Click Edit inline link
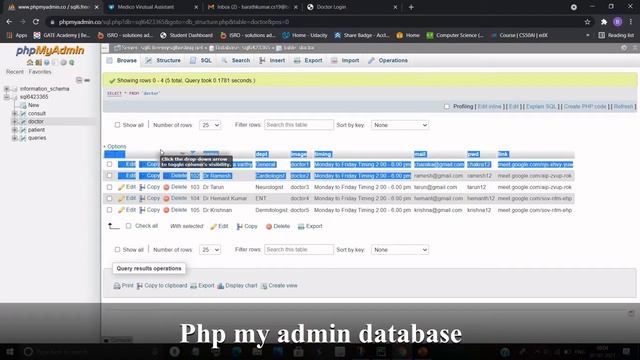The width and height of the screenshot is (640, 360). pos(489,107)
